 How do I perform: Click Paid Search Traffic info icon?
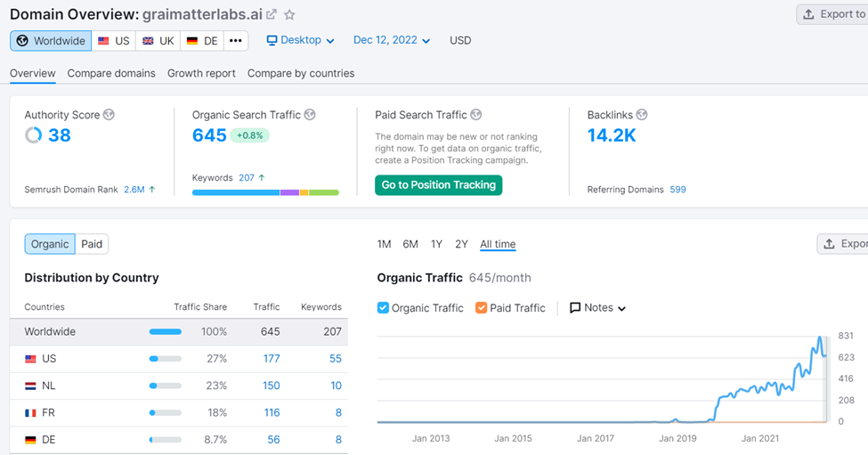(x=476, y=115)
